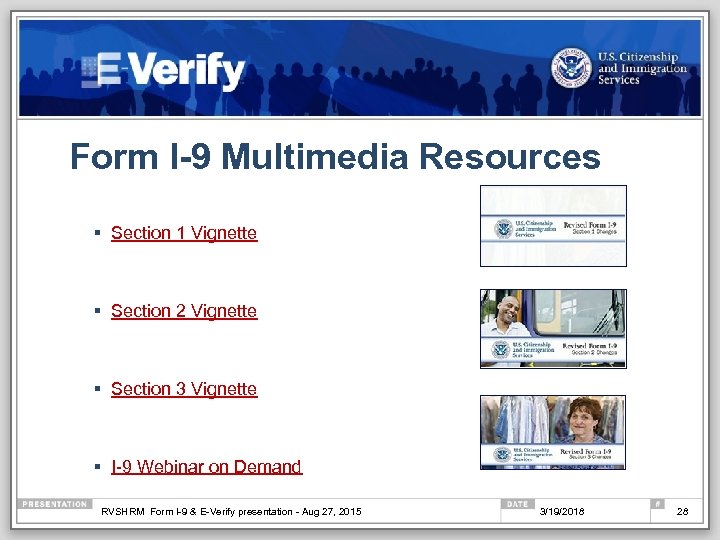Click the PRESENTATION footer label
This screenshot has height=540, width=720.
pos(55,504)
